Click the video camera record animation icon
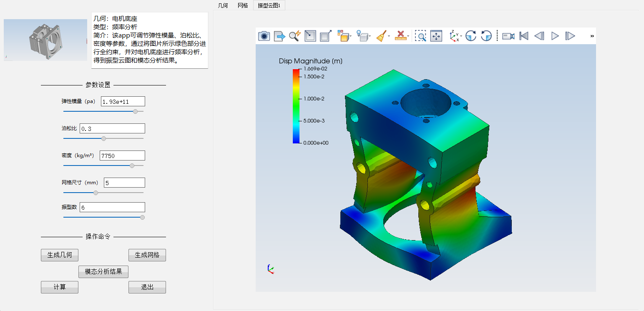Screen dimensions: 644x311 [508, 36]
